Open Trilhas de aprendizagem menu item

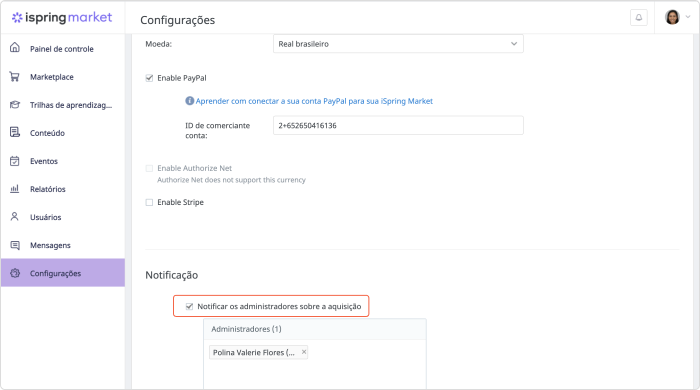click(x=62, y=105)
